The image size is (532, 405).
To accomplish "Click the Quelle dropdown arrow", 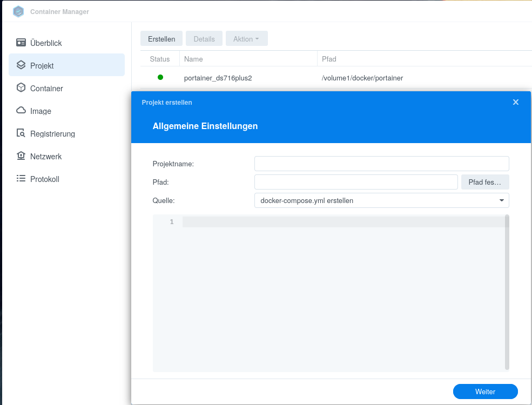I will pyautogui.click(x=501, y=200).
